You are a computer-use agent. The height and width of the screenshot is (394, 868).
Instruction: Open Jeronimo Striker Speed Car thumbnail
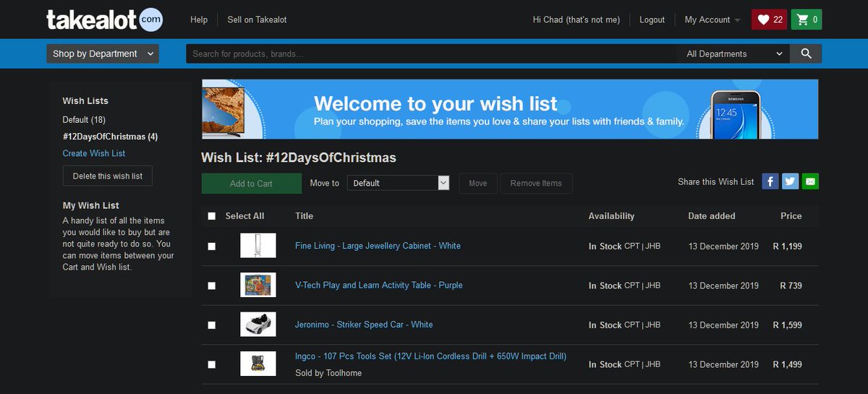click(258, 325)
